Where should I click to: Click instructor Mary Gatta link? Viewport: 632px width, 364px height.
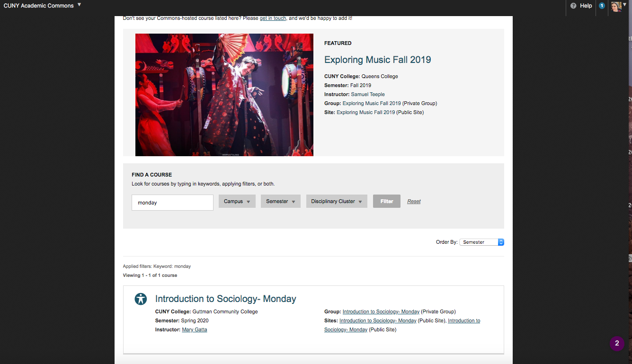(x=194, y=329)
